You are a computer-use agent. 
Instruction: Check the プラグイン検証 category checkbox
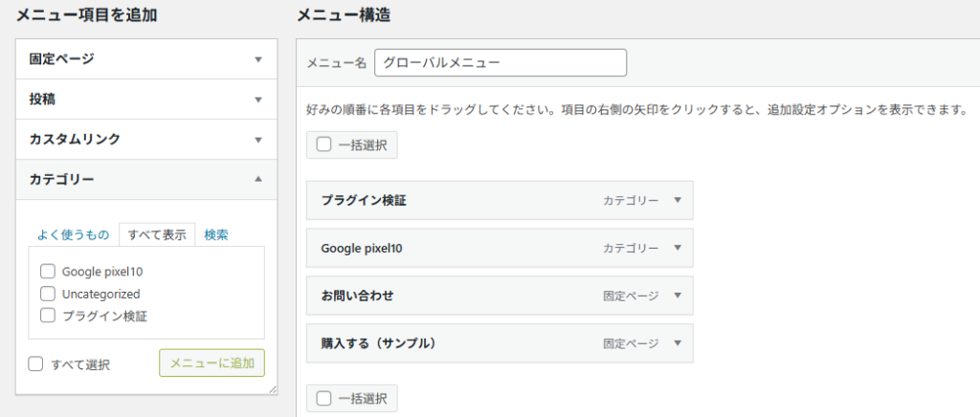tap(48, 315)
